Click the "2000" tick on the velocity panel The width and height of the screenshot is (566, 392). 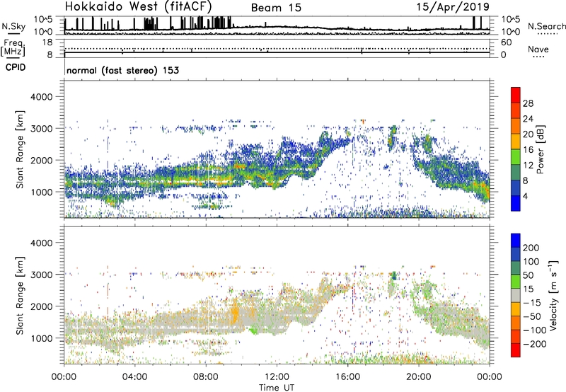pos(41,306)
